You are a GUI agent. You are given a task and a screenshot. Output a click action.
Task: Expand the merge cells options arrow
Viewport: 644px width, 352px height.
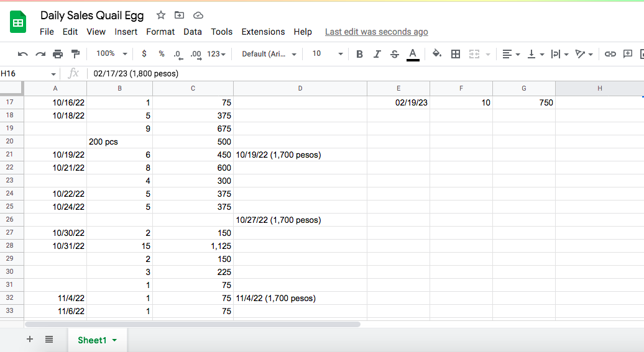488,54
